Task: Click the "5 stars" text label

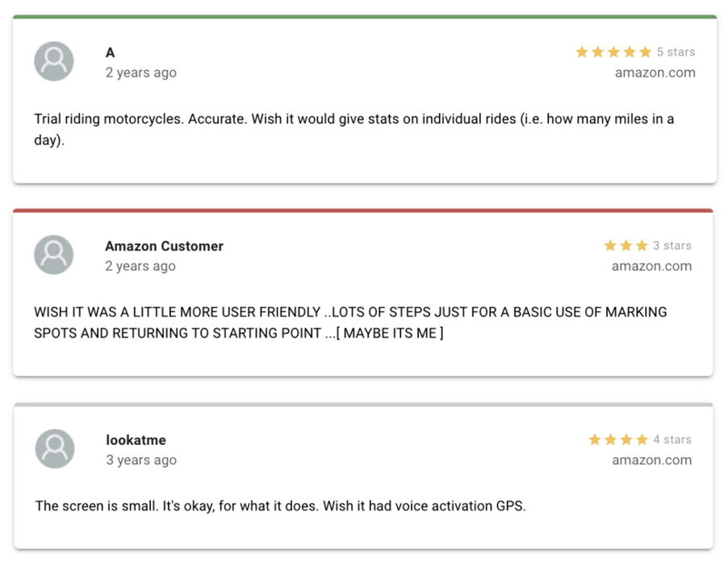Action: tap(676, 52)
